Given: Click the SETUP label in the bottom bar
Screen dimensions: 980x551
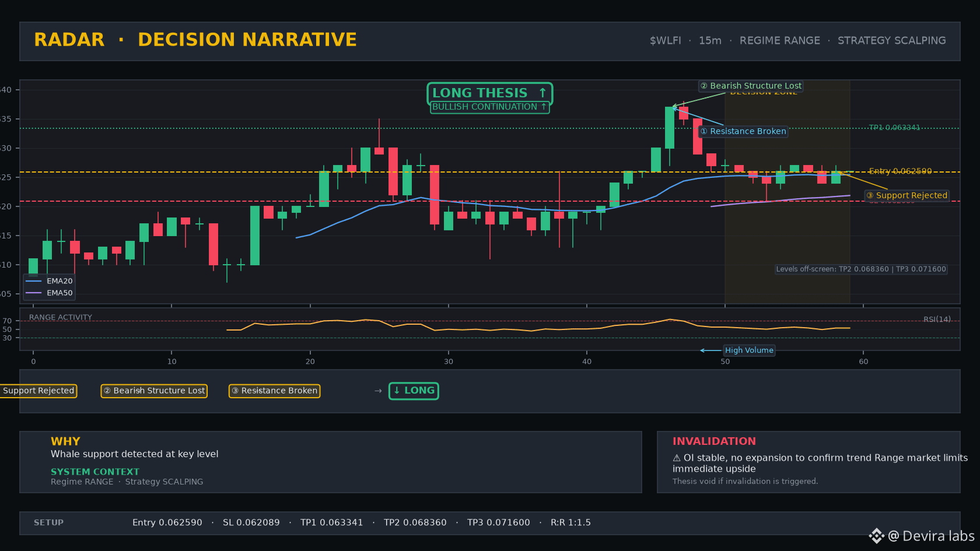Looking at the screenshot, I should coord(48,523).
